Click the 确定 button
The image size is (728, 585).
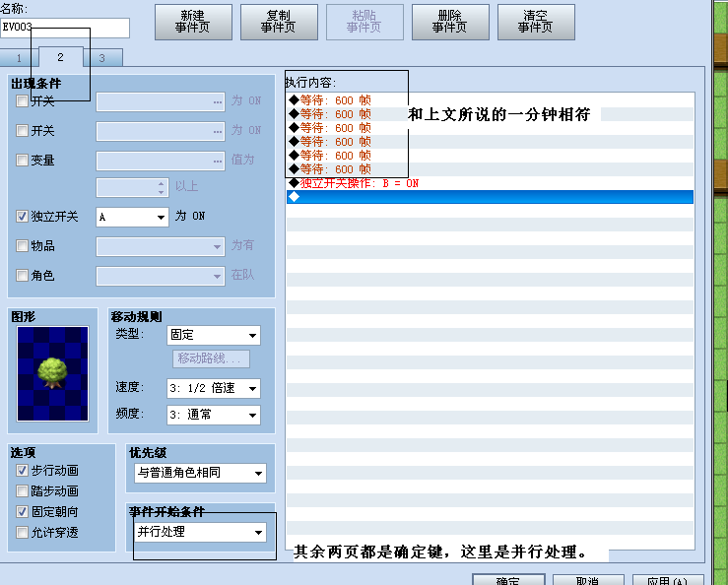(x=508, y=580)
